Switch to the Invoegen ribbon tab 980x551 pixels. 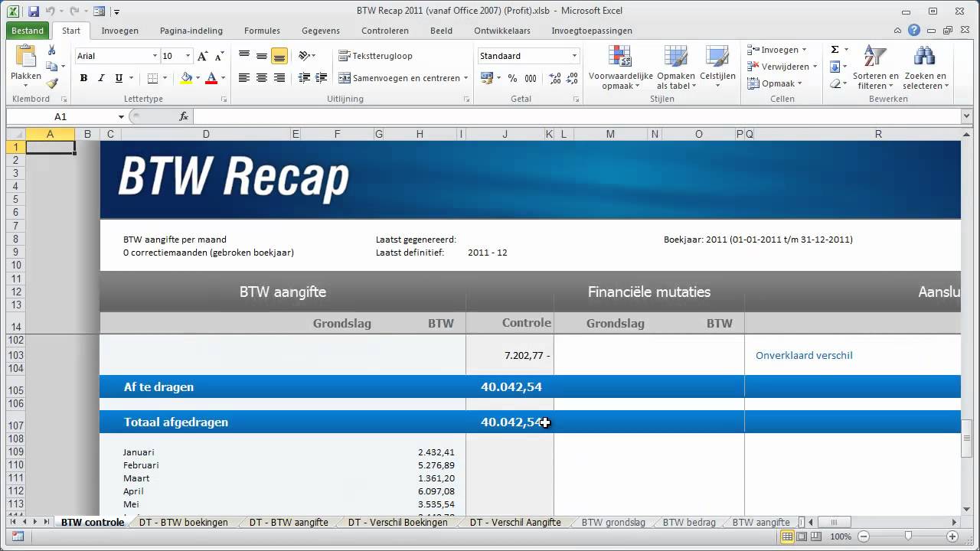[x=120, y=31]
